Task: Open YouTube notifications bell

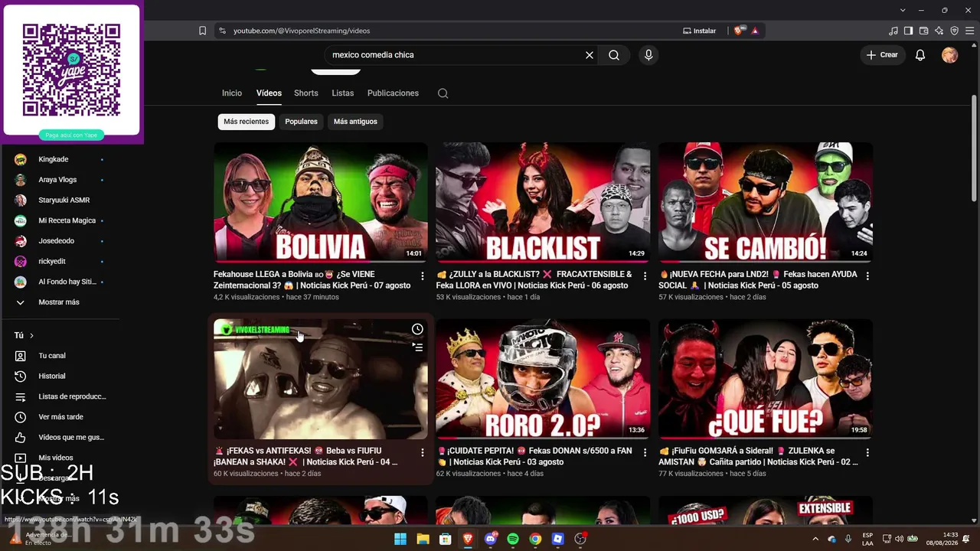Action: (x=920, y=55)
